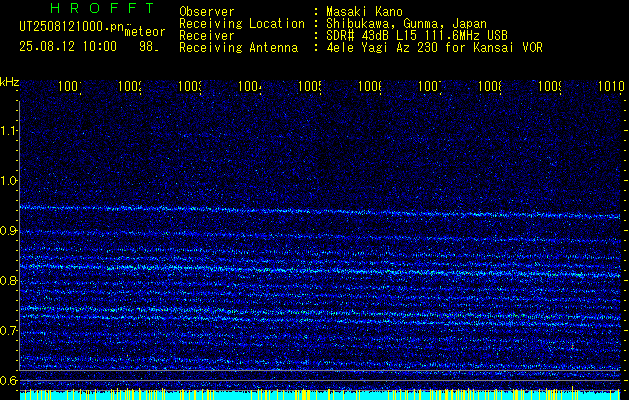Click the Receiving Location label
This screenshot has height=400, width=629.
(x=242, y=24)
